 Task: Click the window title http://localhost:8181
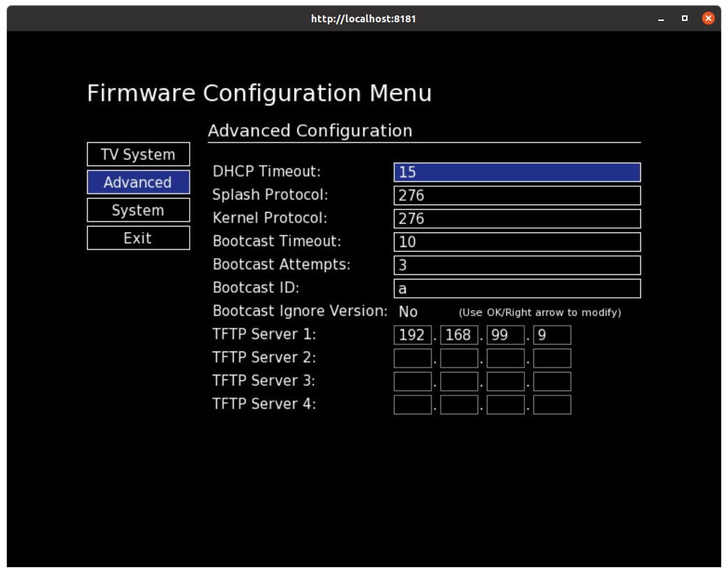[363, 19]
